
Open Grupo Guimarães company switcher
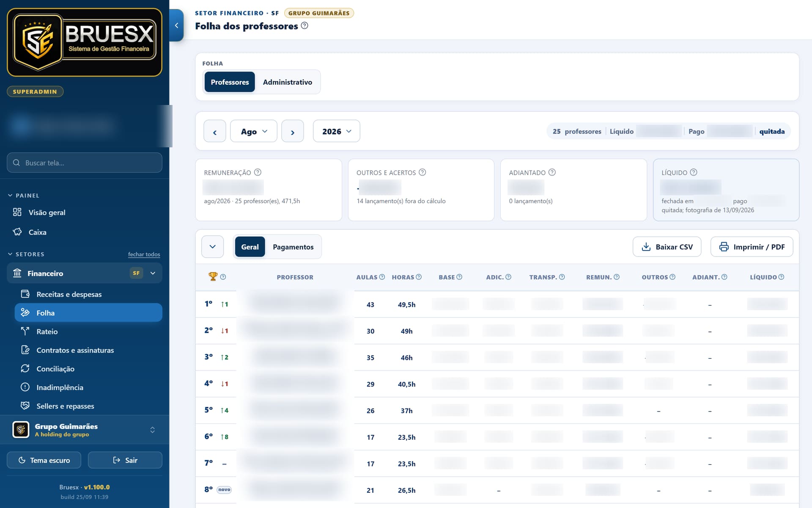(x=85, y=430)
